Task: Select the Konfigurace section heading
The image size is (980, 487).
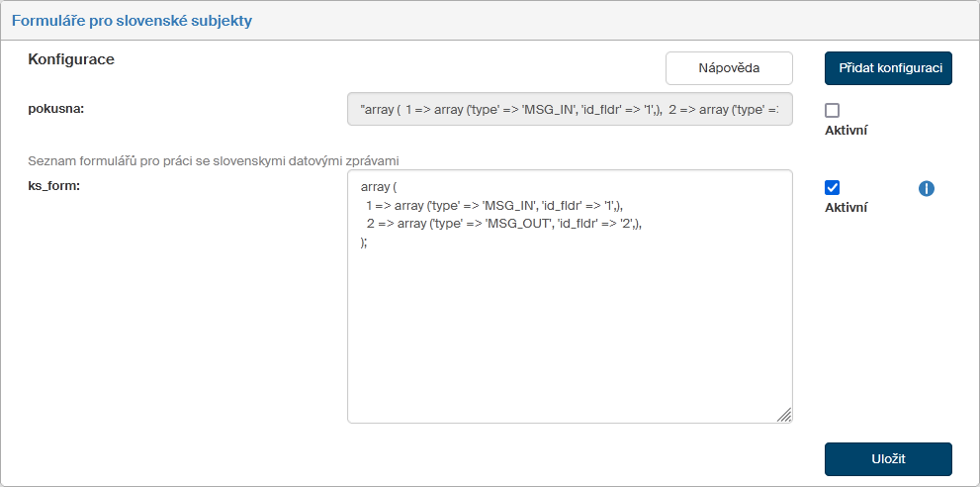Action: [71, 59]
